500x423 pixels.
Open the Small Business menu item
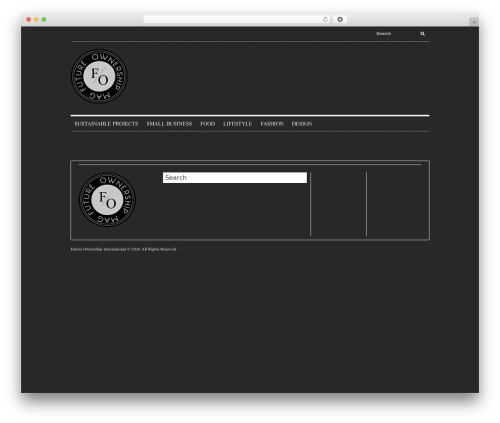(x=169, y=124)
